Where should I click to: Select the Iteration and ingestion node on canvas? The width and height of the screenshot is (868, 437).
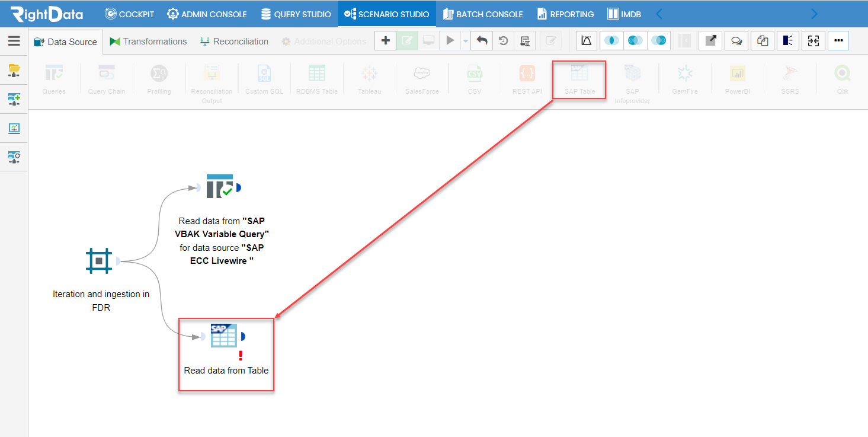(x=99, y=260)
